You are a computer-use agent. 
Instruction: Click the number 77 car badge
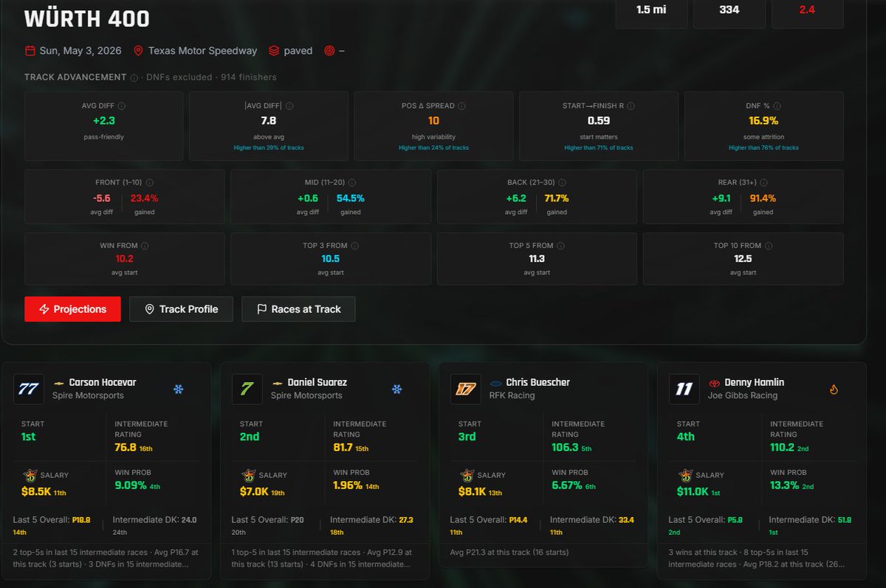click(x=28, y=389)
